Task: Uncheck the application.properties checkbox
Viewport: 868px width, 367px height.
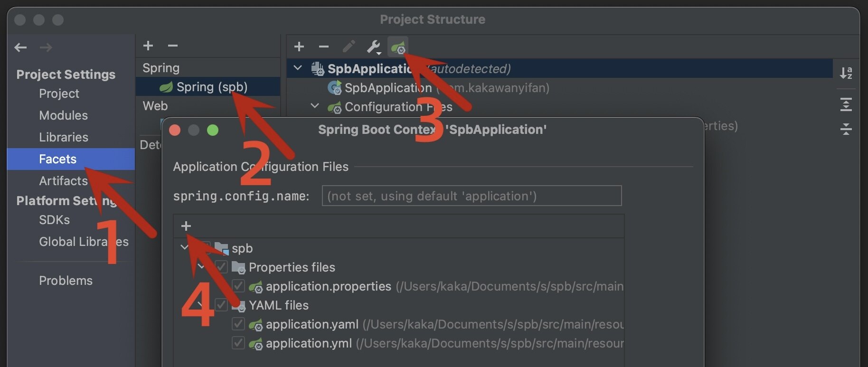Action: 238,286
